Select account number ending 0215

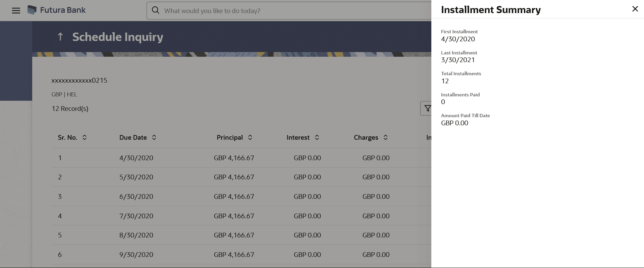pos(79,81)
